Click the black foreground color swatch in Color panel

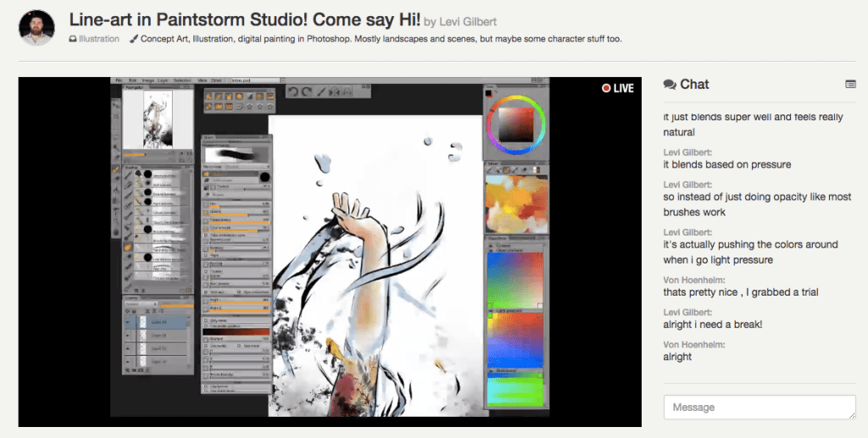coord(489,94)
